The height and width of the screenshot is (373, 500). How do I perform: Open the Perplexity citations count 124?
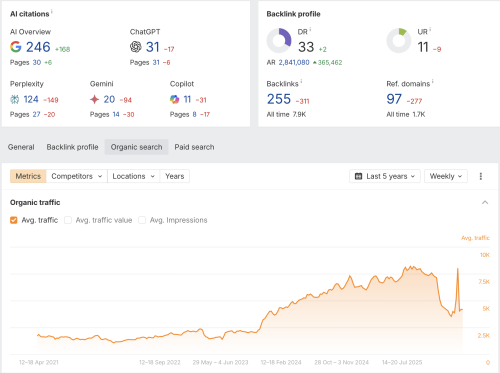(x=31, y=99)
